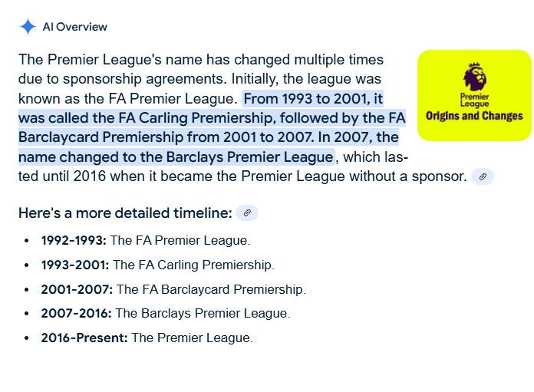Screen dimensions: 534x392
Task: Click the highlighted 'From 1993 to 2001, it' text
Action: 313,99
